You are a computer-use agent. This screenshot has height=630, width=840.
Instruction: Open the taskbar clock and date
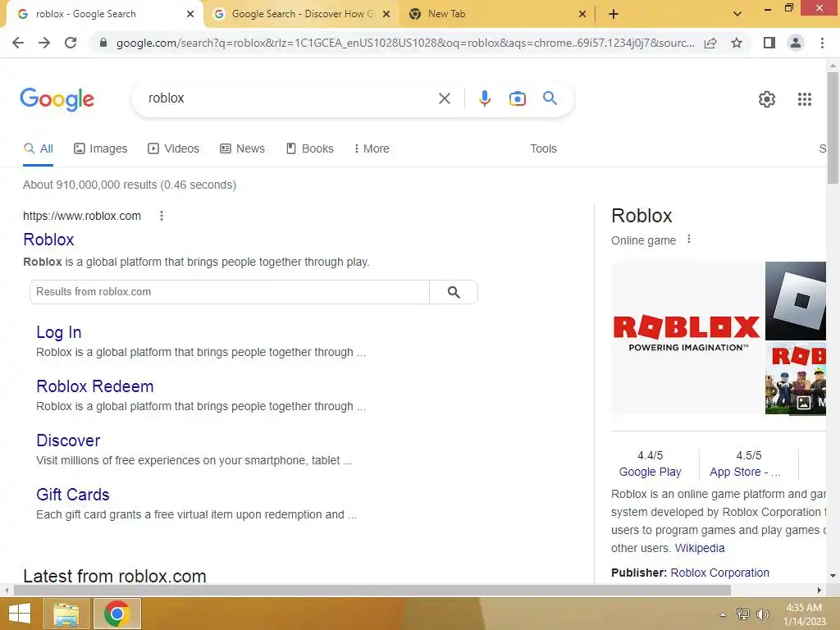[804, 614]
